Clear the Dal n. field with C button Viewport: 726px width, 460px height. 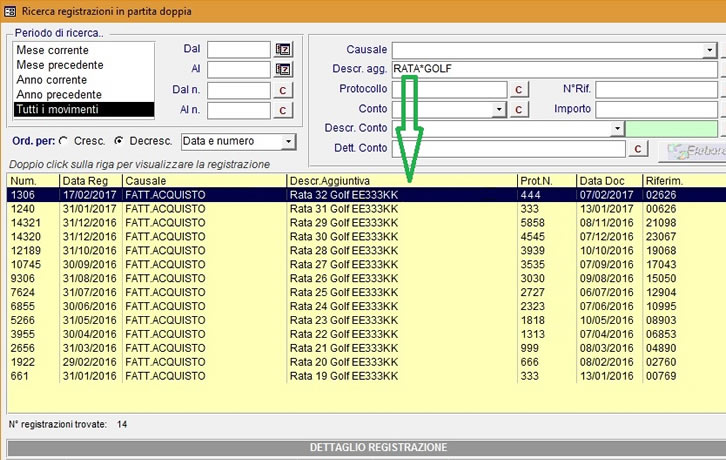(283, 90)
